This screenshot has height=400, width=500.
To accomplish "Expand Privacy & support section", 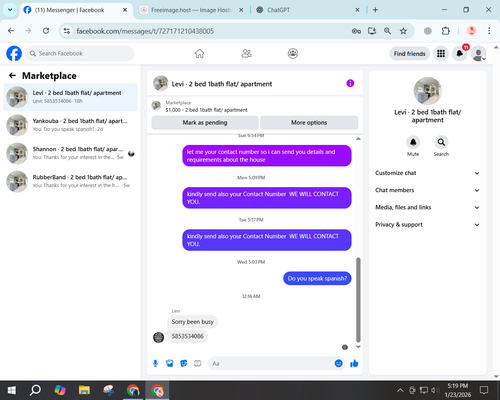I will (x=428, y=225).
